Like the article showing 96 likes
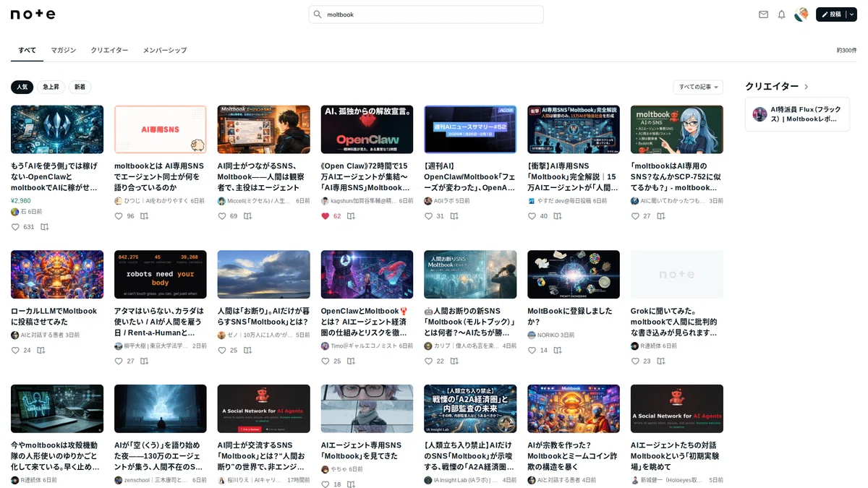The width and height of the screenshot is (868, 488). tap(119, 216)
